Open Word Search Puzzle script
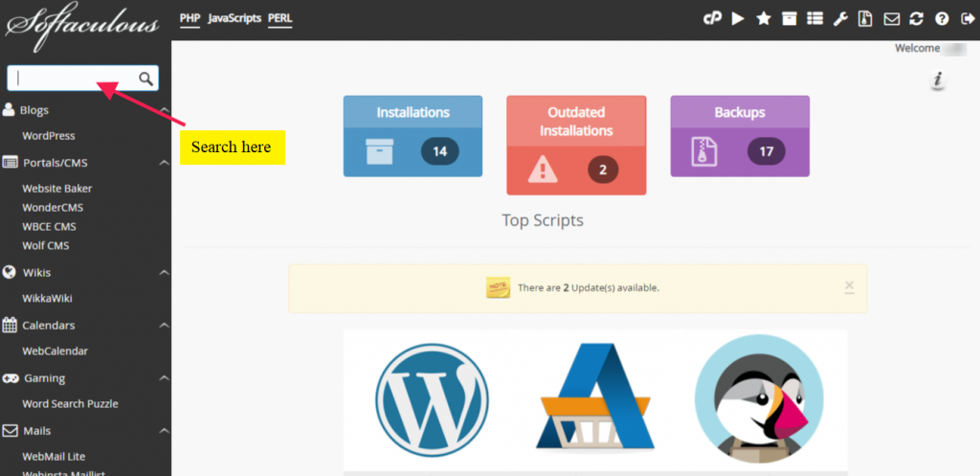Viewport: 980px width, 476px height. click(70, 403)
